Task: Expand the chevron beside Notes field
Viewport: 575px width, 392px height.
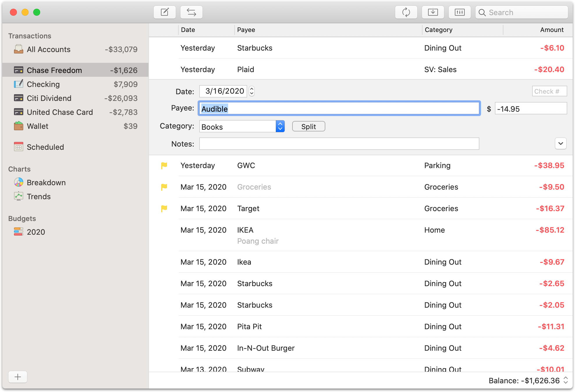Action: (560, 143)
